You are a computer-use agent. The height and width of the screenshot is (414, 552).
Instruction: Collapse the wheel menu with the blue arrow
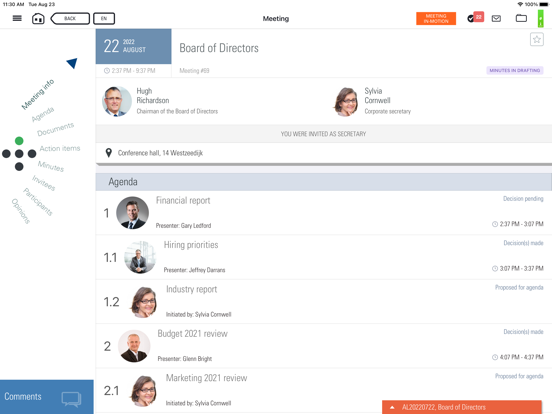[72, 63]
